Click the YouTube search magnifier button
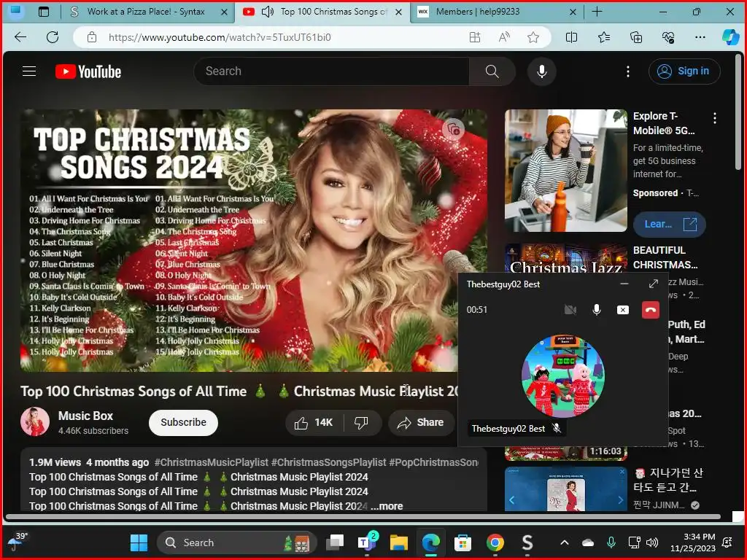 coord(492,71)
